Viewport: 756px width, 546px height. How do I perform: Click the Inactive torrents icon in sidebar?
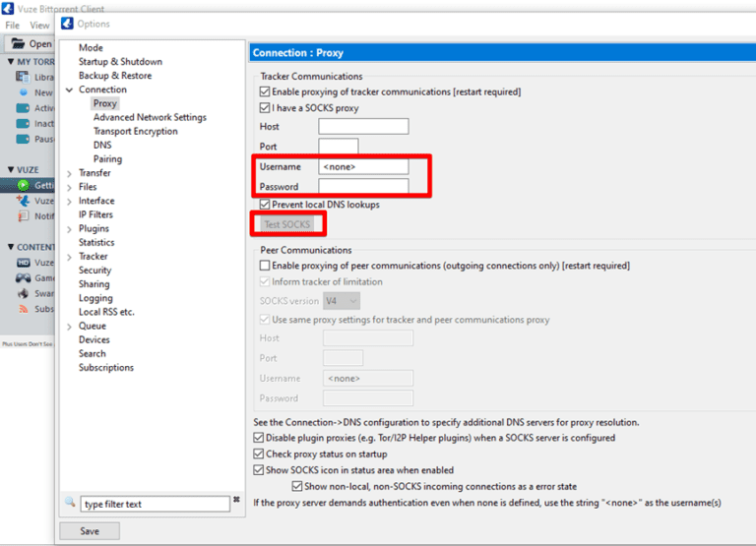coord(23,123)
